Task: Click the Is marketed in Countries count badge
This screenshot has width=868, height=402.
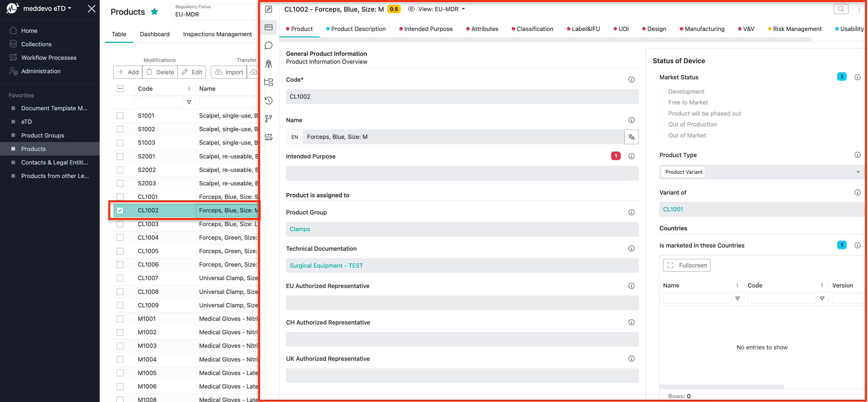Action: (x=841, y=245)
